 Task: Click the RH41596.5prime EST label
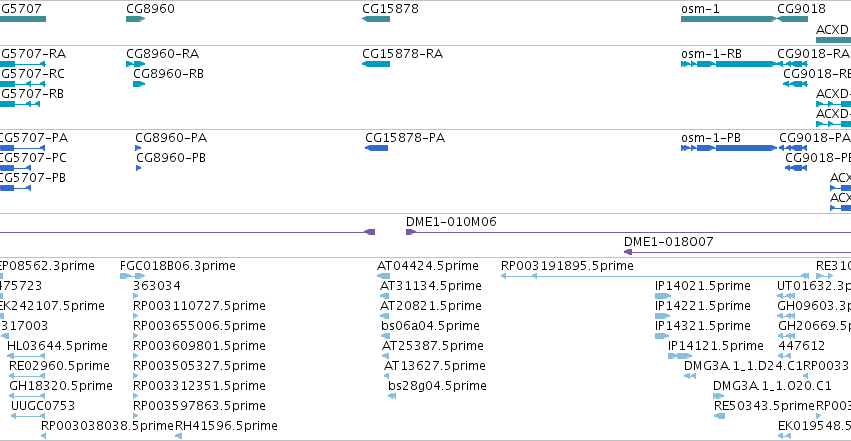point(226,426)
